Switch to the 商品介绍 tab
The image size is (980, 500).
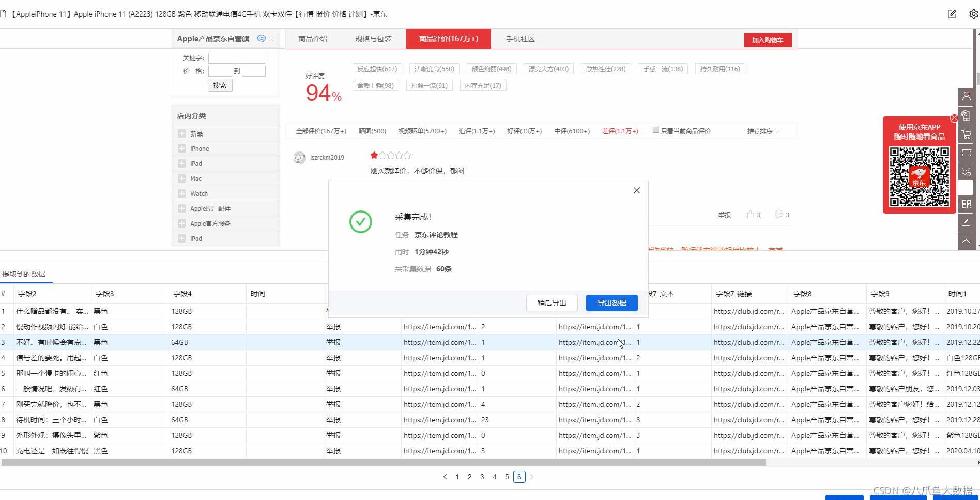click(x=313, y=39)
